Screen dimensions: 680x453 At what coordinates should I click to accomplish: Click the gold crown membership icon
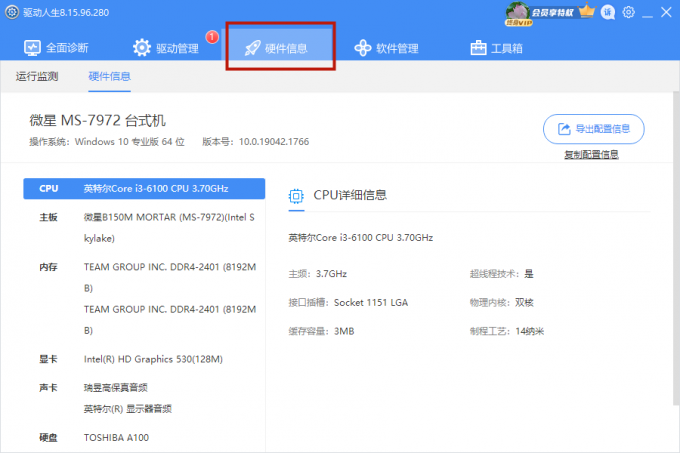tap(587, 10)
